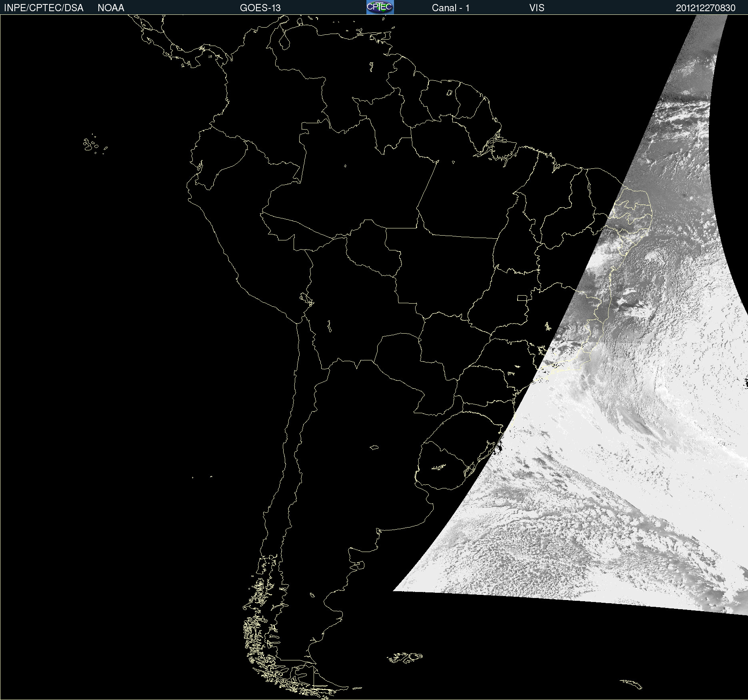748x700 pixels.
Task: Click the 201212270830 timestamp
Action: tap(706, 8)
